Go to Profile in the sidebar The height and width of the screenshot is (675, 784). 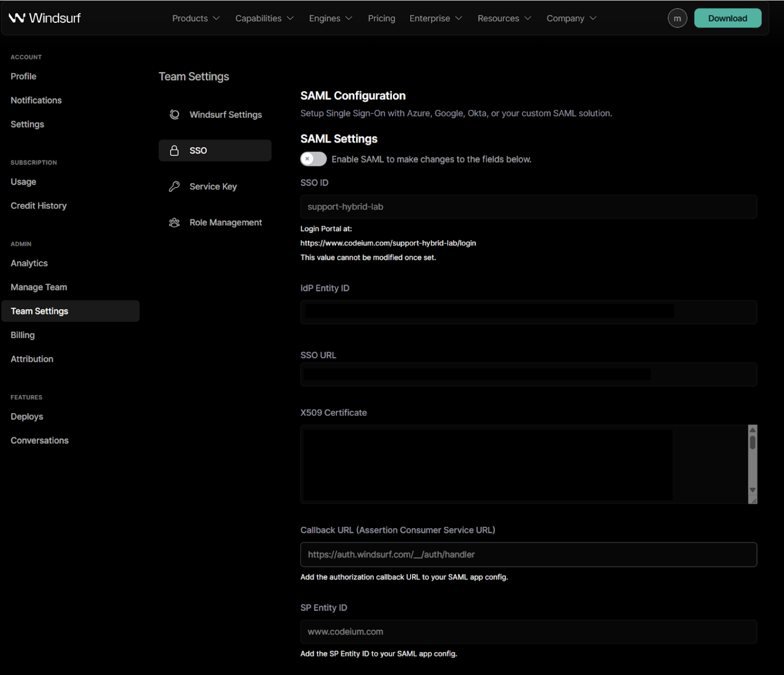coord(23,76)
